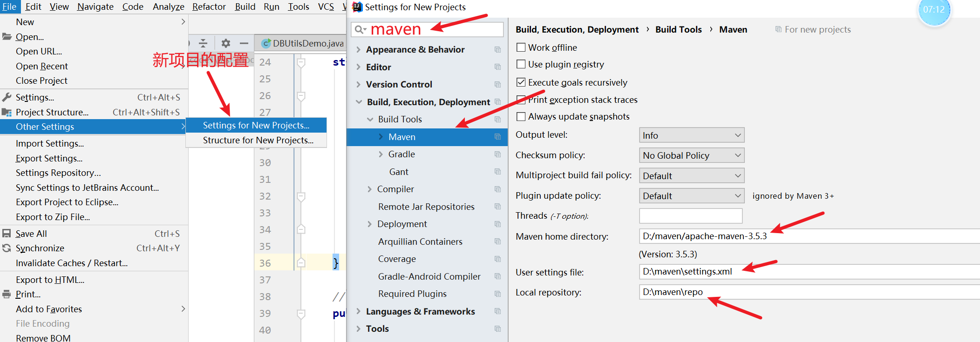980x342 pixels.
Task: Click the Synchronize refresh icon
Action: [x=7, y=248]
